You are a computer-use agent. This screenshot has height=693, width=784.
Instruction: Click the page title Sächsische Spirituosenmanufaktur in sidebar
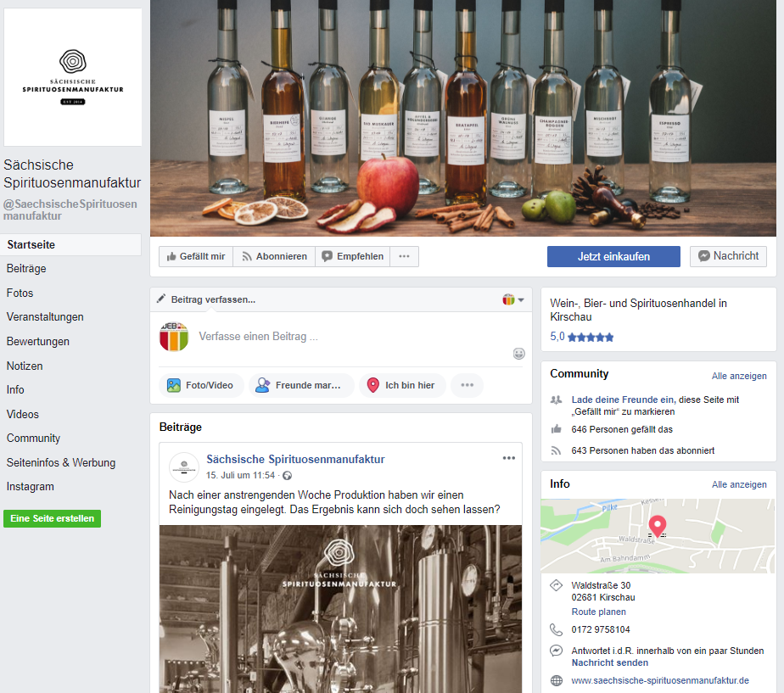(x=72, y=174)
